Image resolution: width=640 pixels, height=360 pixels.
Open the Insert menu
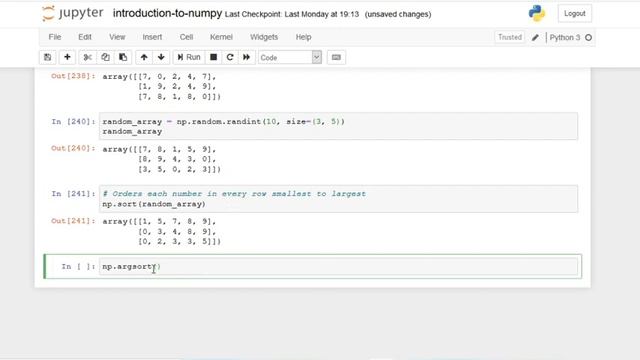(x=152, y=37)
